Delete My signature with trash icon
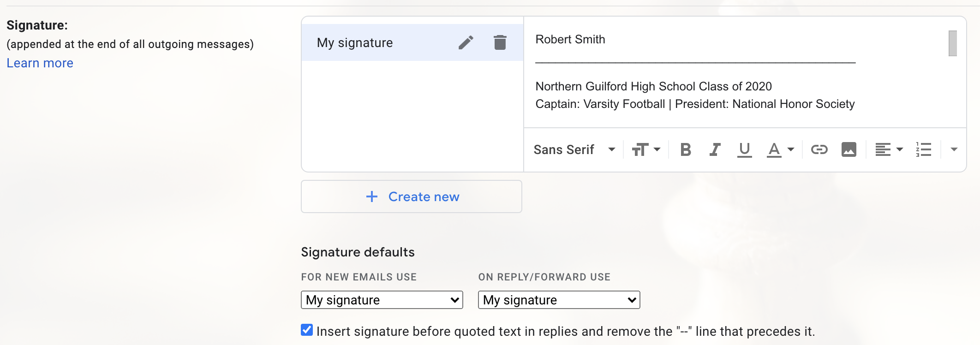The height and width of the screenshot is (345, 980). [x=500, y=42]
